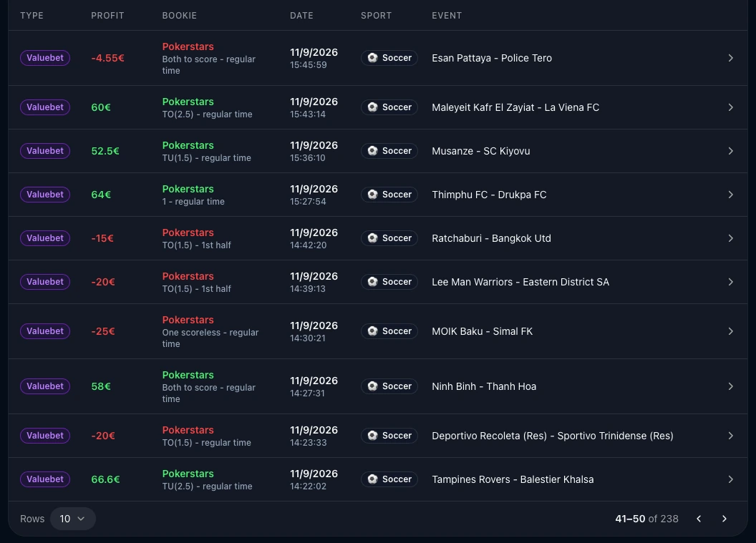
Task: Click the BOOKIE column header
Action: click(180, 16)
